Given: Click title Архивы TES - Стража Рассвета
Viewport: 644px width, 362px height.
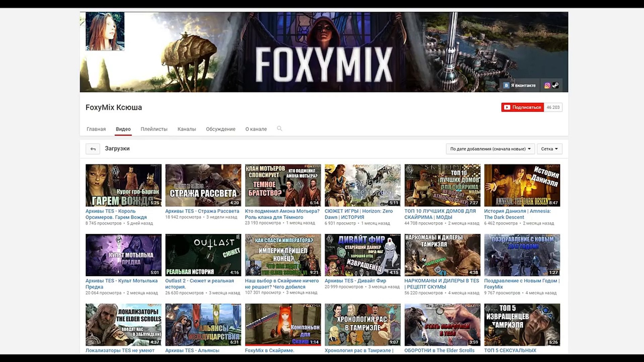Looking at the screenshot, I should click(x=202, y=211).
